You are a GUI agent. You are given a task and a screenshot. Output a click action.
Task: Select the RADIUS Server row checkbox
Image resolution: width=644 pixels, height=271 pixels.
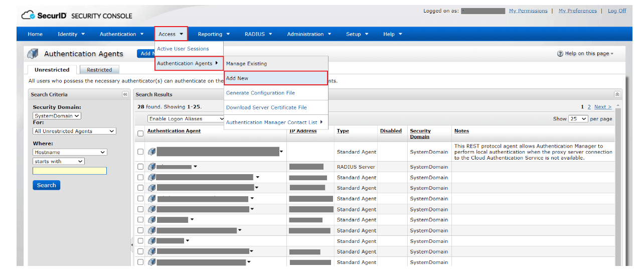point(140,167)
